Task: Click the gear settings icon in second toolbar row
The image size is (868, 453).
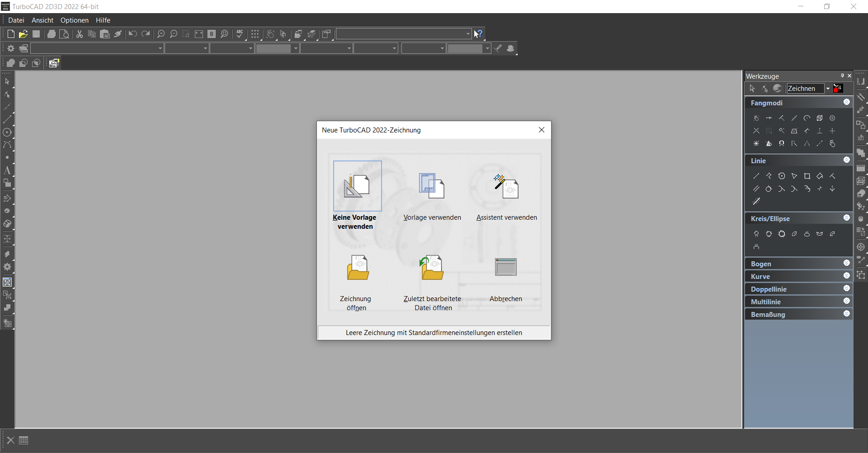Action: [11, 48]
